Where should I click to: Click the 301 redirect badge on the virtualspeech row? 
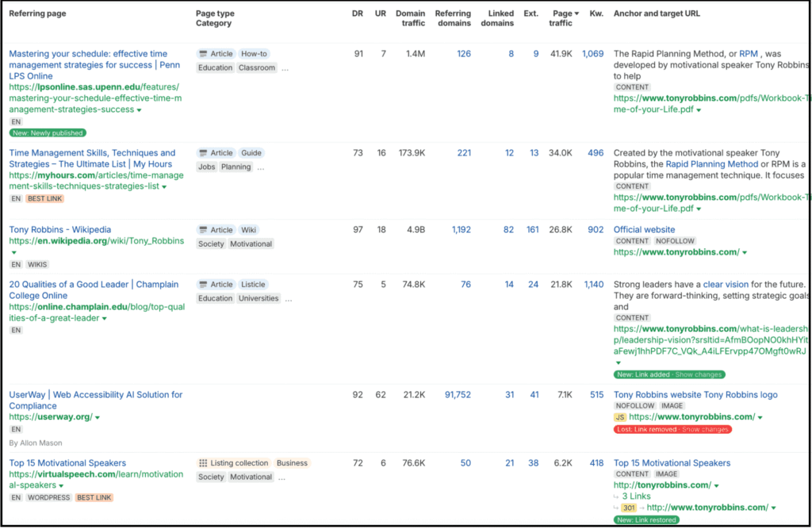coord(630,507)
